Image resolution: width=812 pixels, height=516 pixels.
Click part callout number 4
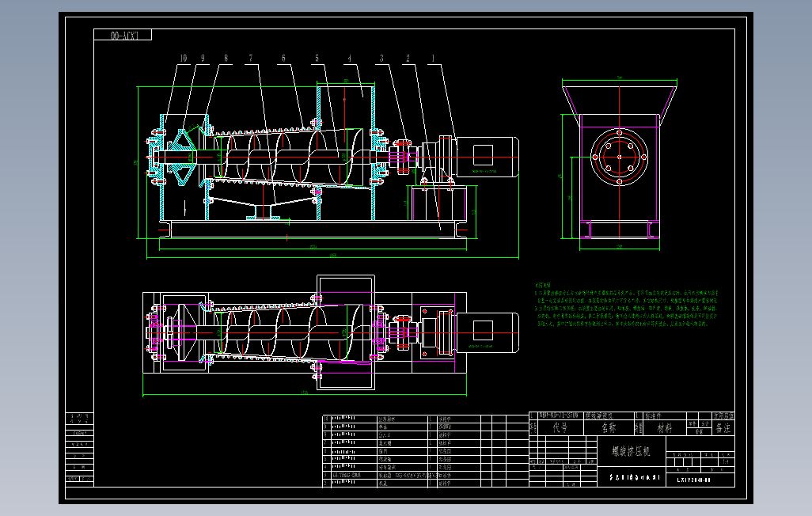click(350, 59)
